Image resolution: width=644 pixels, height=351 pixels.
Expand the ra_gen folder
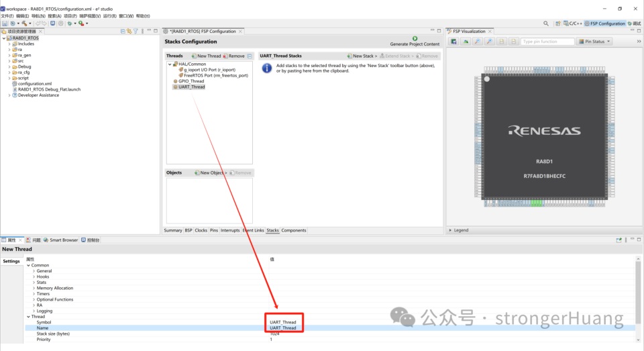tap(9, 55)
